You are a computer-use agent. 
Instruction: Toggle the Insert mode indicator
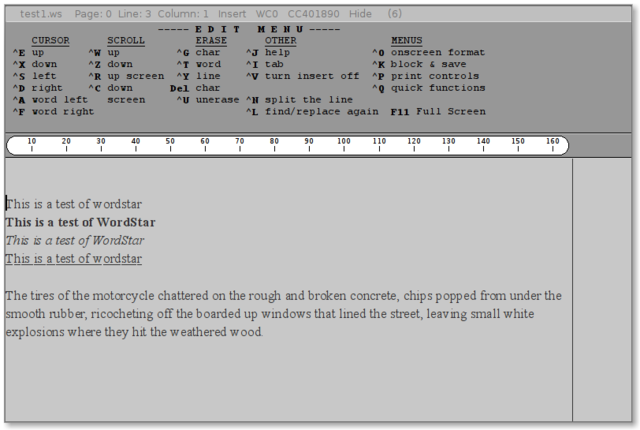click(x=231, y=14)
